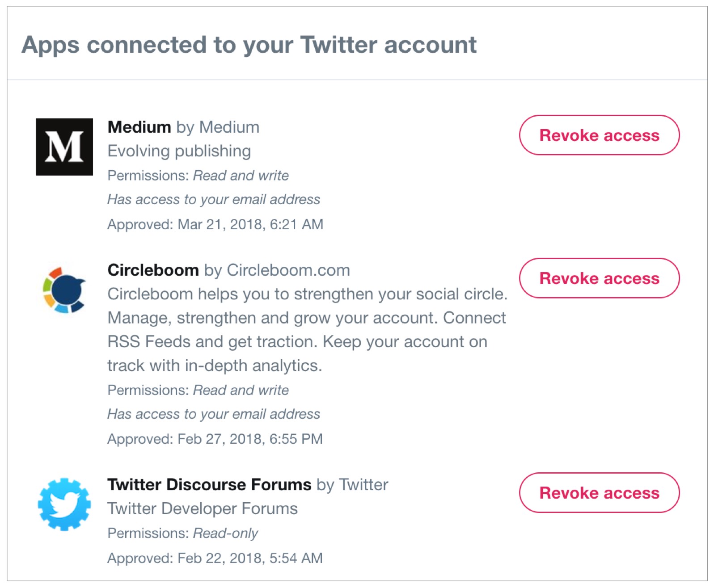Image resolution: width=718 pixels, height=588 pixels.
Task: Click the 'Approved: Mar 21, 2018' date
Action: tap(215, 224)
